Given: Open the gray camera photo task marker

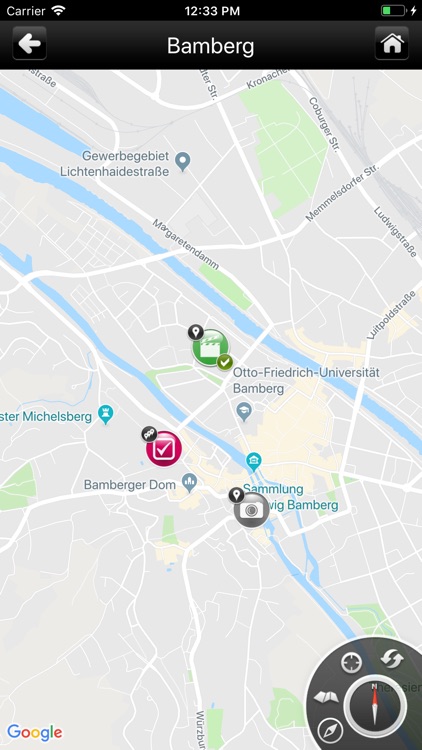Looking at the screenshot, I should click(251, 510).
